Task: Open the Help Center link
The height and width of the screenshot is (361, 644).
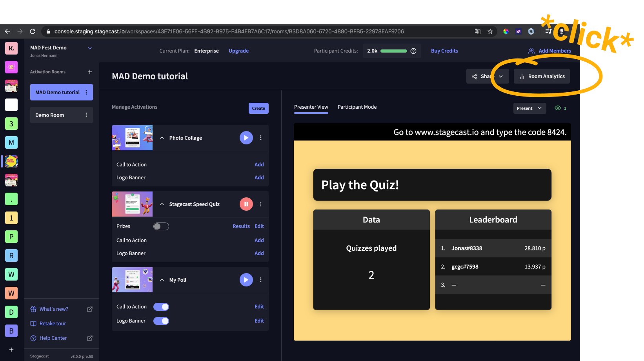Action: (x=53, y=338)
